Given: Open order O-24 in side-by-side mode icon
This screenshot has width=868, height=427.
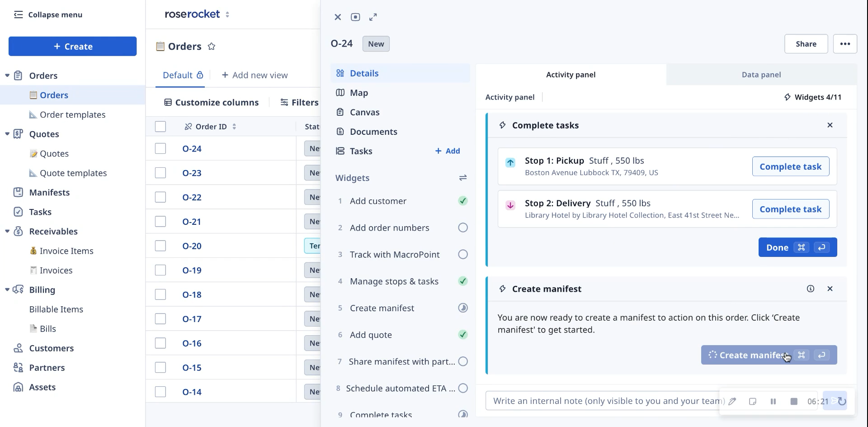Looking at the screenshot, I should pyautogui.click(x=355, y=17).
